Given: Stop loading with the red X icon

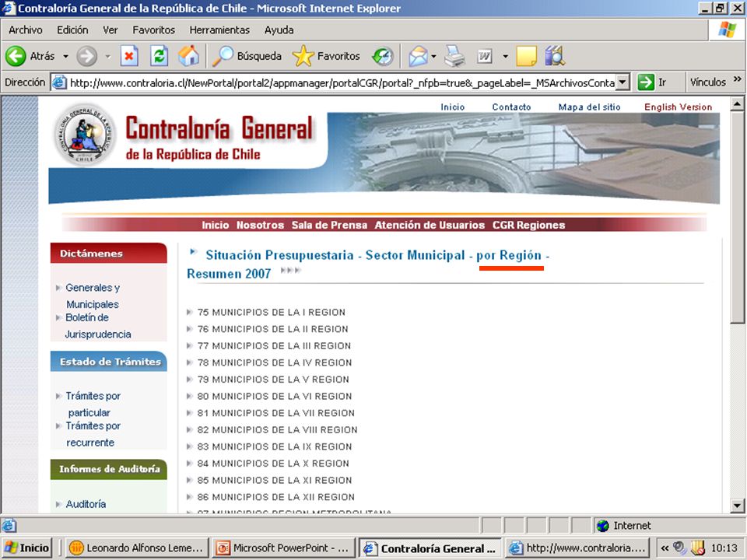Looking at the screenshot, I should (x=129, y=56).
